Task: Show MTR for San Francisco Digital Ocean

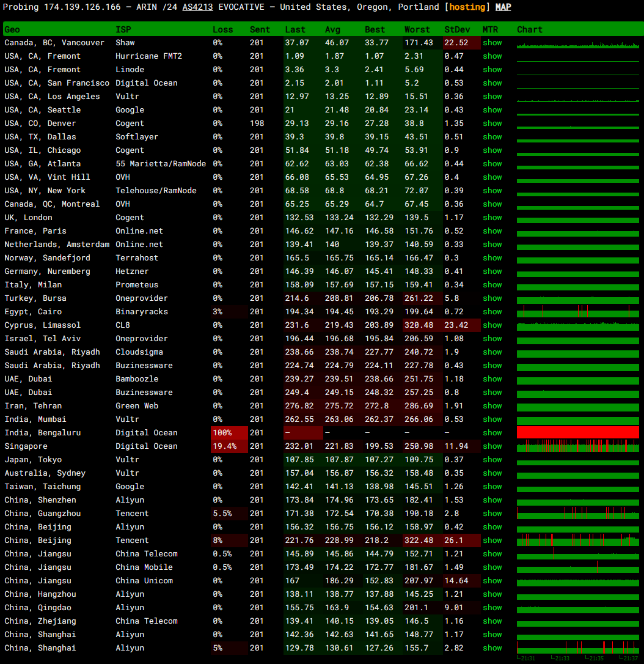Action: click(492, 83)
